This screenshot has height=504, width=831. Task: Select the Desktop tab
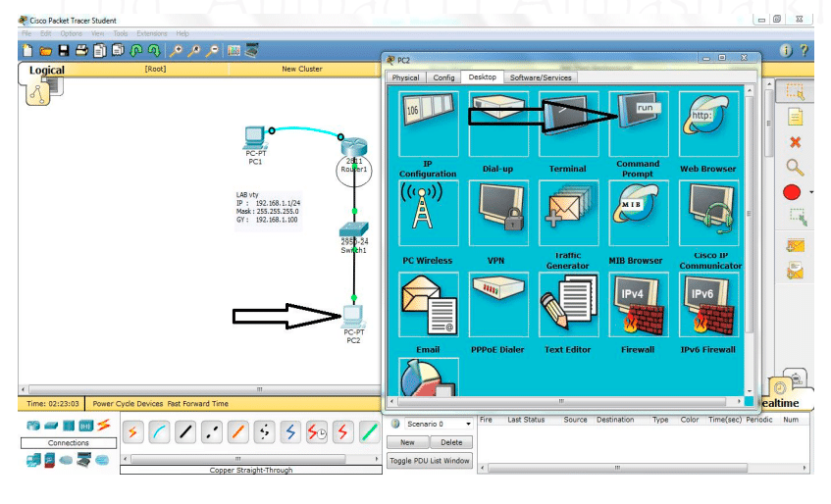[483, 76]
